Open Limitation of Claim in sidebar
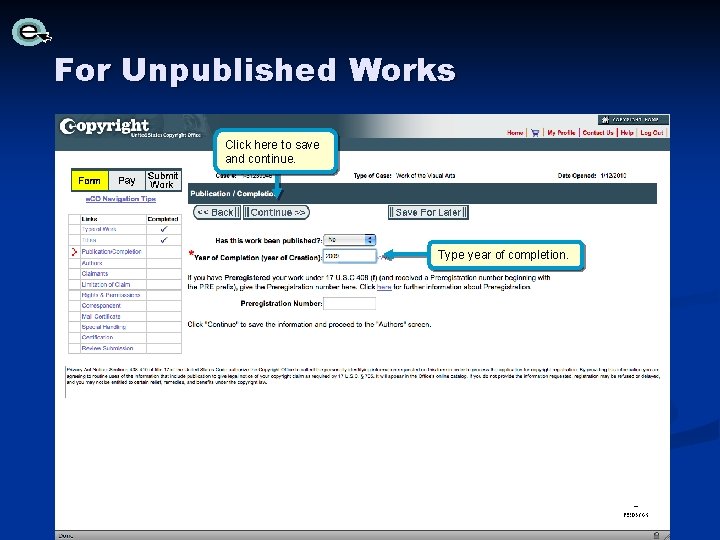 pyautogui.click(x=106, y=285)
